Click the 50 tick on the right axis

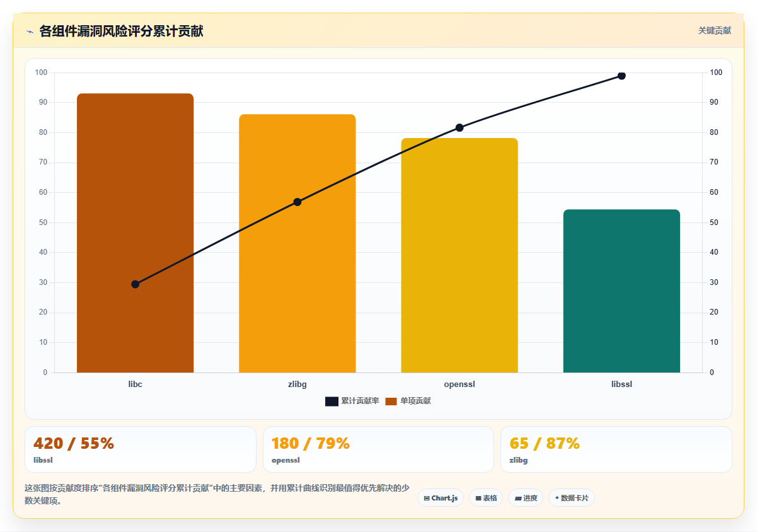(x=714, y=223)
